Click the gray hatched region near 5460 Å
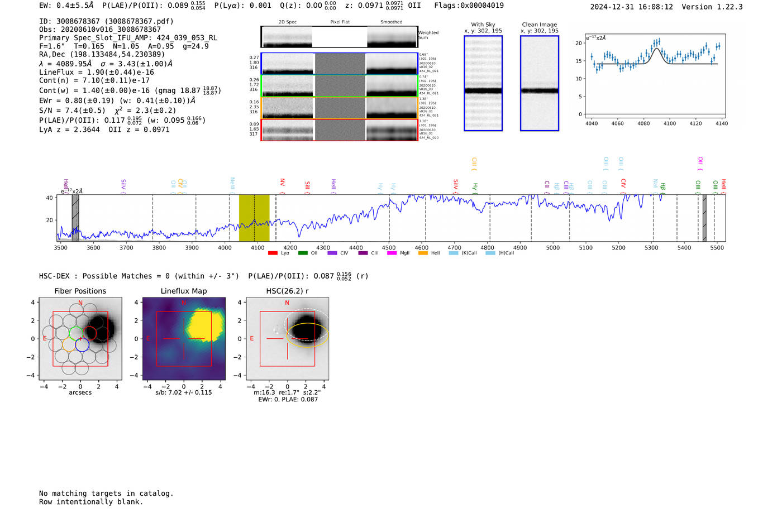782x532 pixels. (x=704, y=218)
